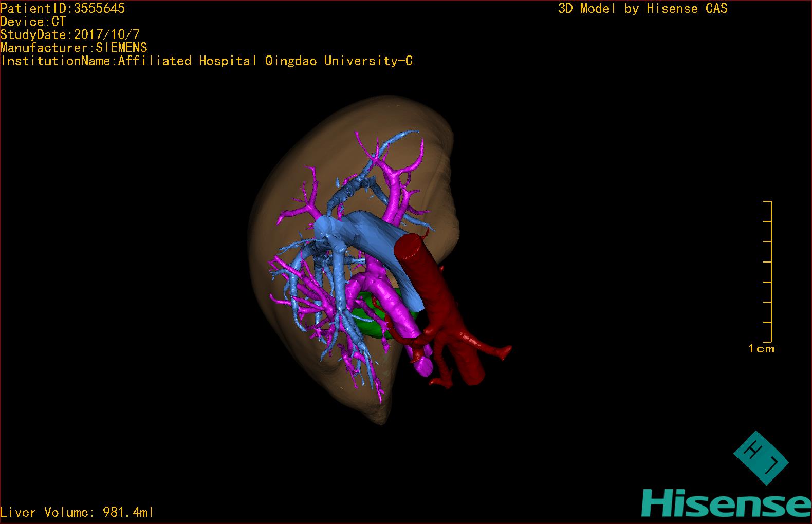The image size is (812, 524).
Task: Click the PatientID:3555645 text
Action: [x=63, y=8]
